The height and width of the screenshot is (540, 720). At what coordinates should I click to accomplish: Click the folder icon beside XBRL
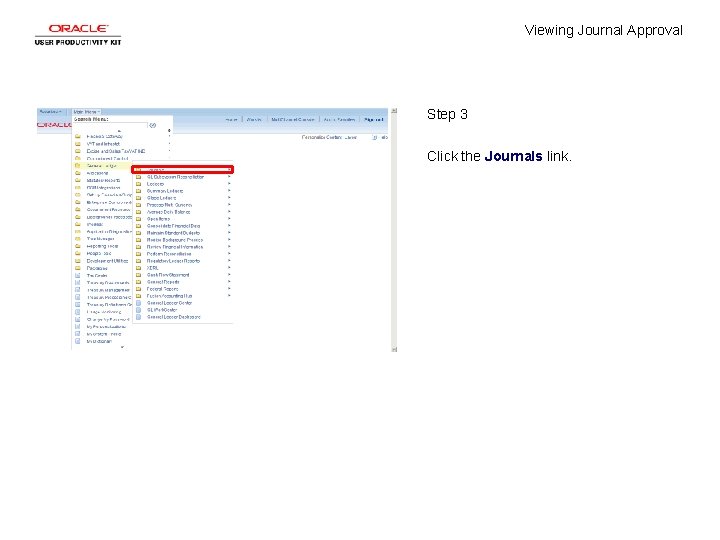(x=138, y=268)
